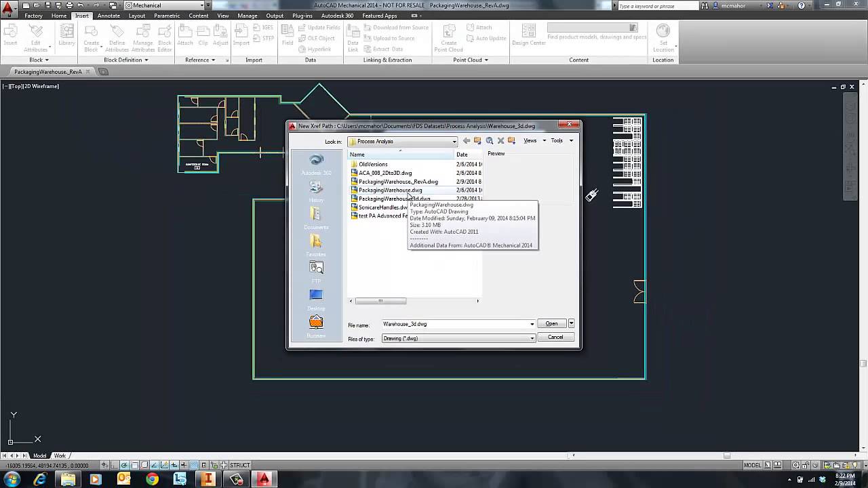Click the Undo arrow in quick access toolbar
The height and width of the screenshot is (488, 868).
tap(81, 5)
